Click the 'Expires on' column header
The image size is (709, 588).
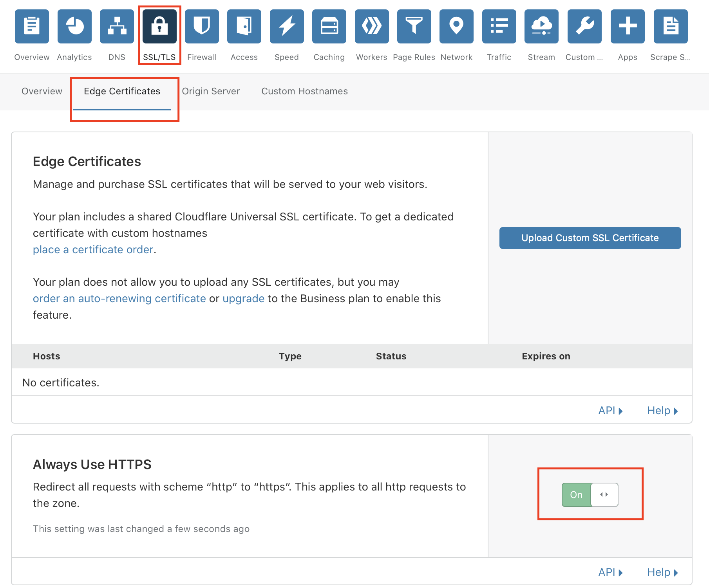546,356
